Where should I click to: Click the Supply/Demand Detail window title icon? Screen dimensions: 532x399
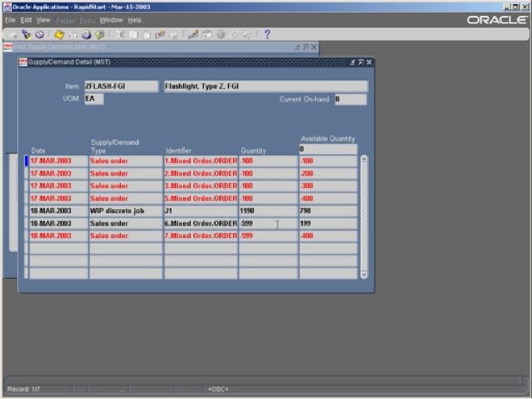(x=23, y=62)
